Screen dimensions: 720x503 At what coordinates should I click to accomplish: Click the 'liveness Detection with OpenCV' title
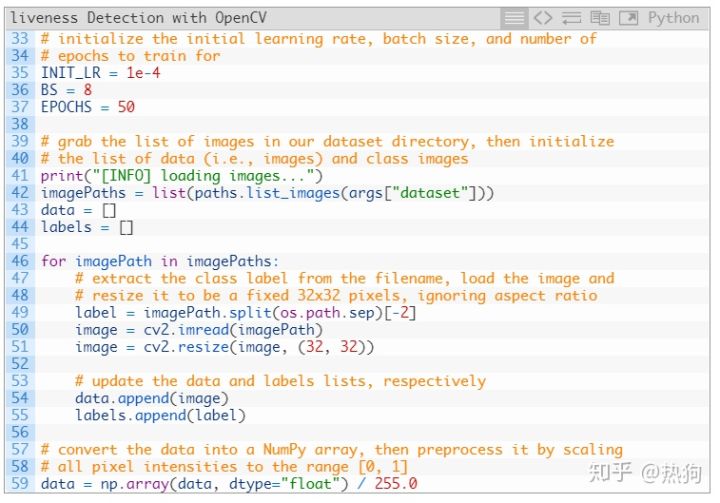click(138, 18)
